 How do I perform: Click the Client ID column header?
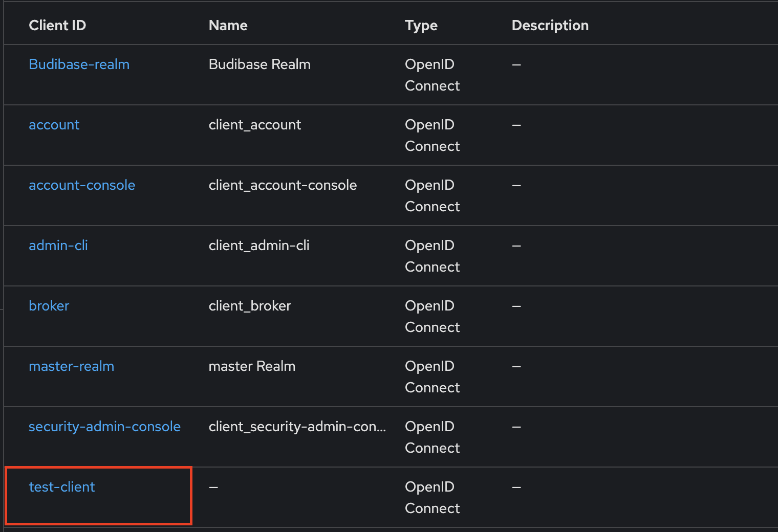[57, 26]
